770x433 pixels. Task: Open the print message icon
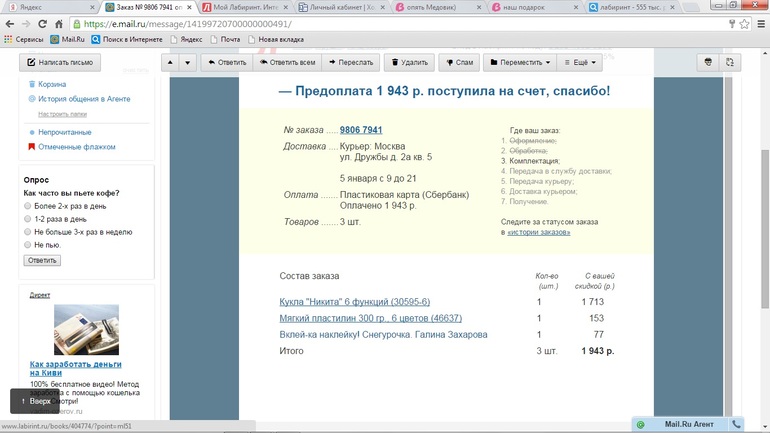[x=708, y=62]
